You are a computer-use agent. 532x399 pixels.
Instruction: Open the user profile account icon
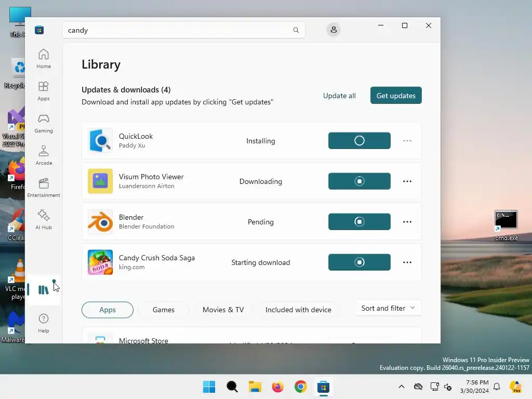[334, 30]
